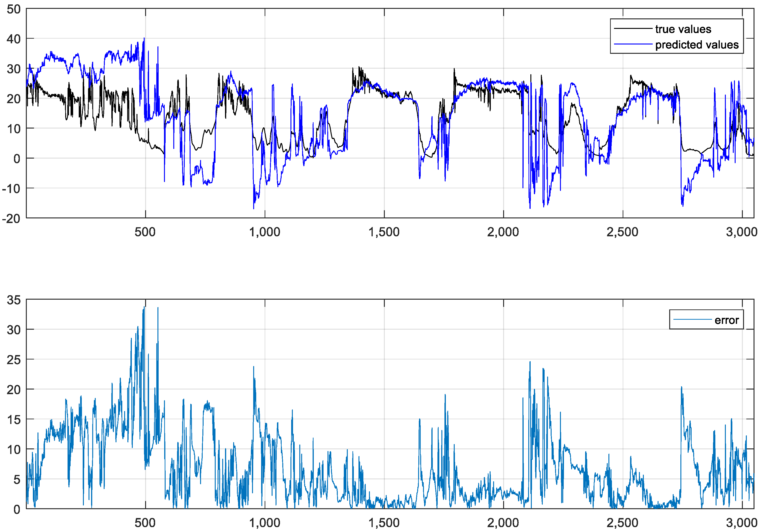Click the 35 tick label on error plot

click(x=14, y=300)
